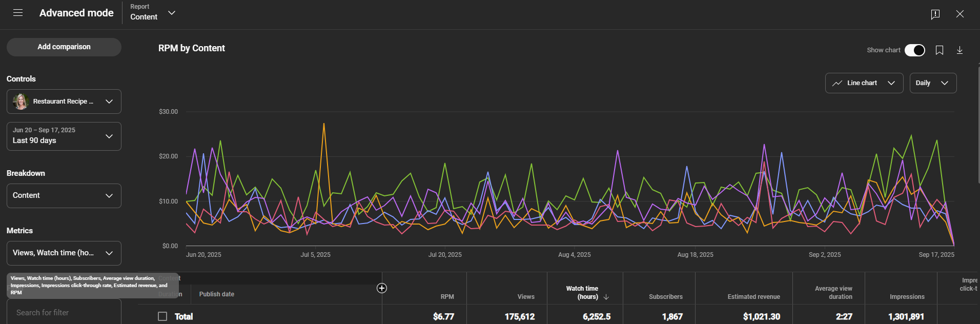Click the orange line peak near Jul 5

[323, 124]
